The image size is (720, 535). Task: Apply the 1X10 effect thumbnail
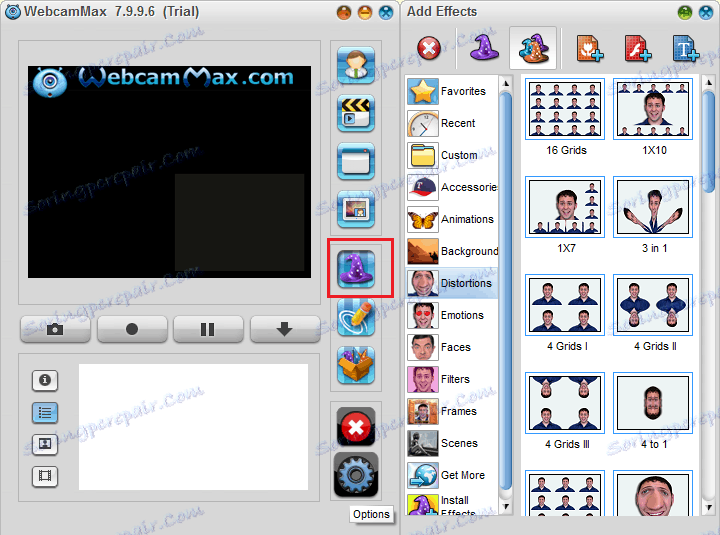tap(653, 109)
